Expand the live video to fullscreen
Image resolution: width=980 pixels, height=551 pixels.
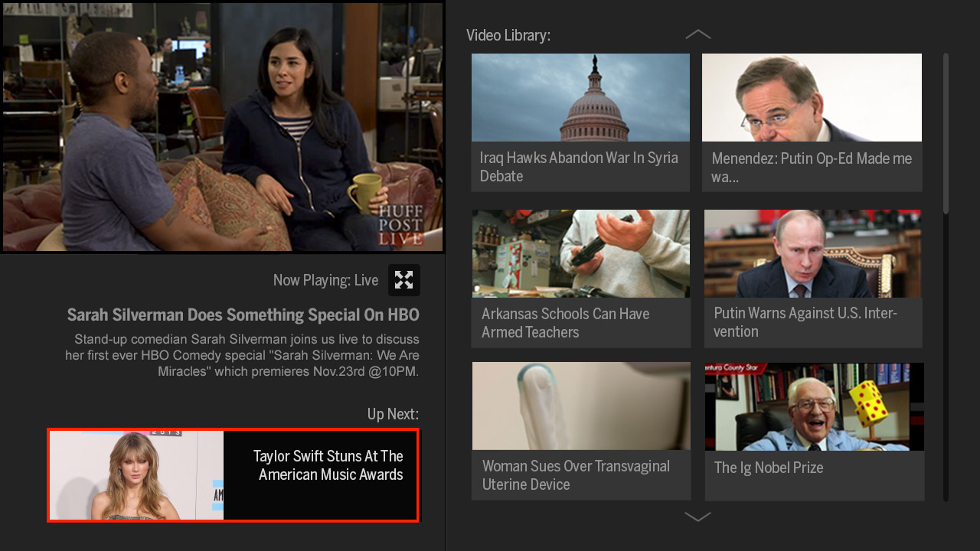(403, 280)
